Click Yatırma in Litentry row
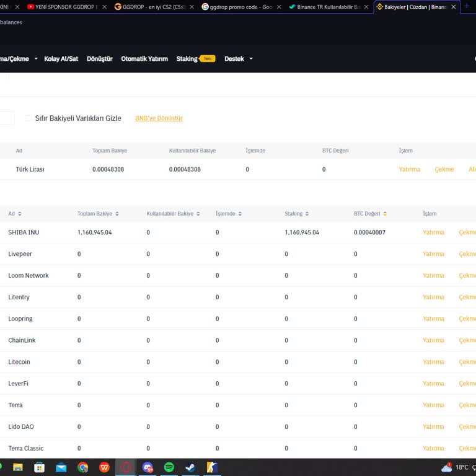 [433, 297]
